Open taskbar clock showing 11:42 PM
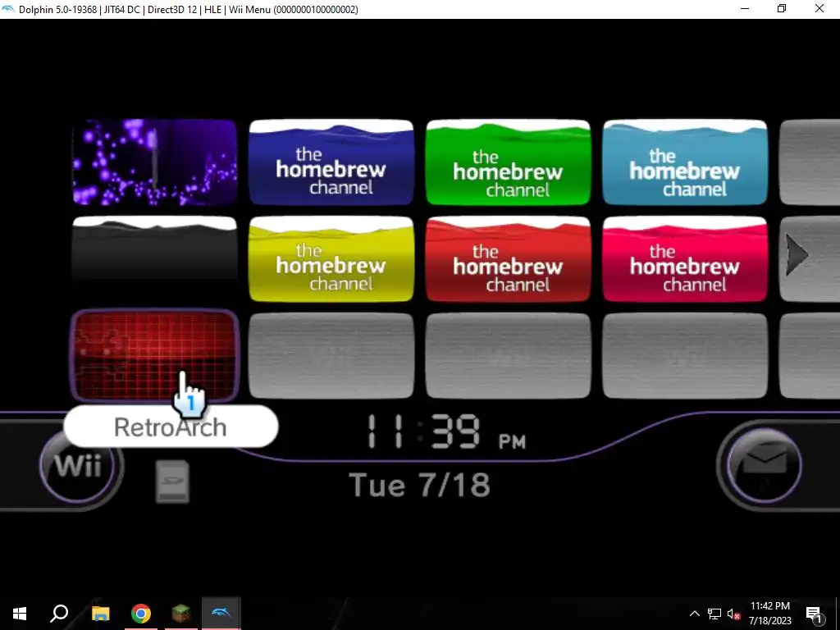 [769, 614]
